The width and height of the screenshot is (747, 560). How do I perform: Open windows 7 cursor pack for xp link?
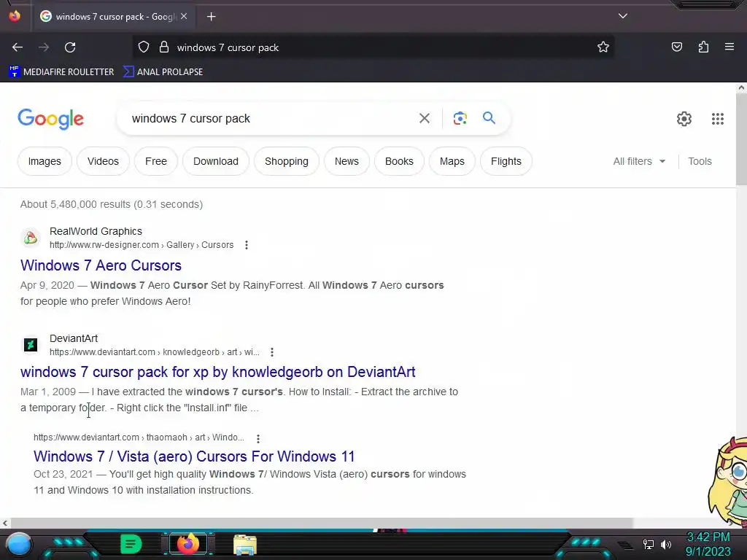[217, 372]
